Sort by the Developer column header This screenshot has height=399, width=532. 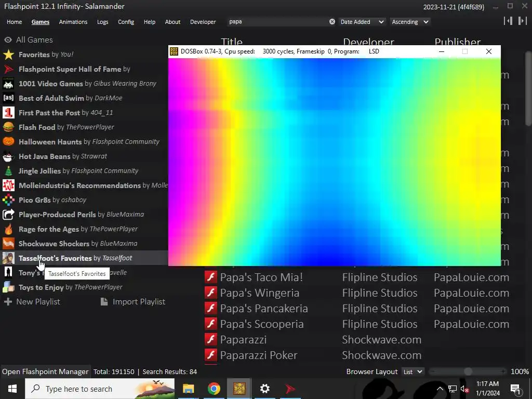[x=368, y=42]
